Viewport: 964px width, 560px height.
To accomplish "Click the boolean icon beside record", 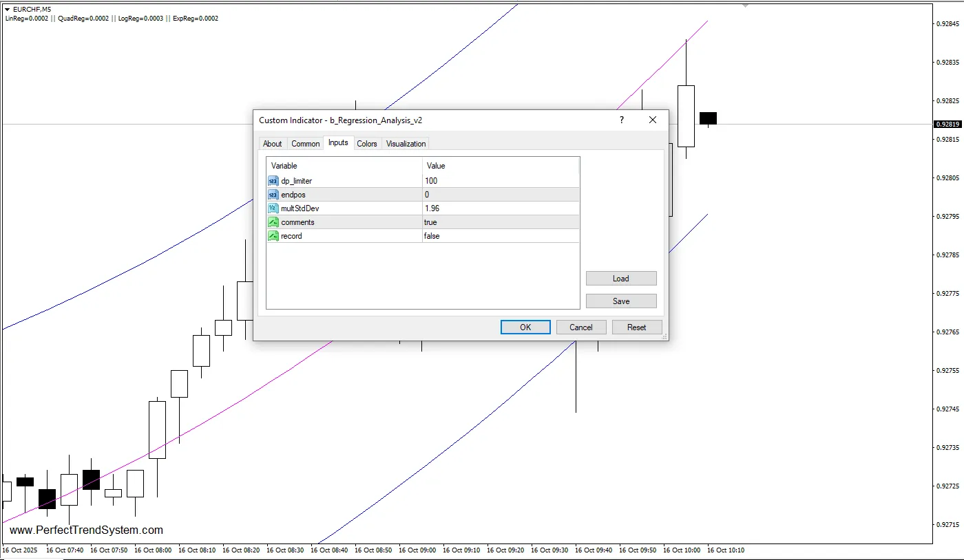I will (x=273, y=236).
